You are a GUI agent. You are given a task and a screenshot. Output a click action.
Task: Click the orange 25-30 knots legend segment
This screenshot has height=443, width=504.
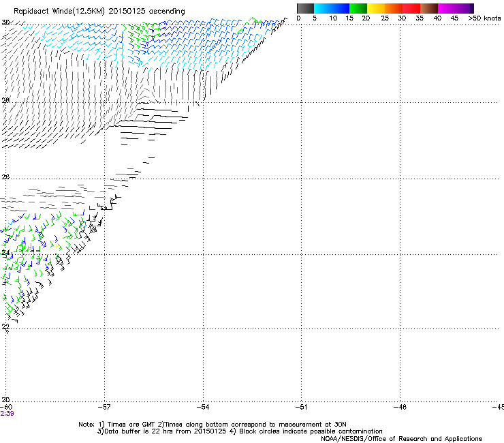point(394,8)
